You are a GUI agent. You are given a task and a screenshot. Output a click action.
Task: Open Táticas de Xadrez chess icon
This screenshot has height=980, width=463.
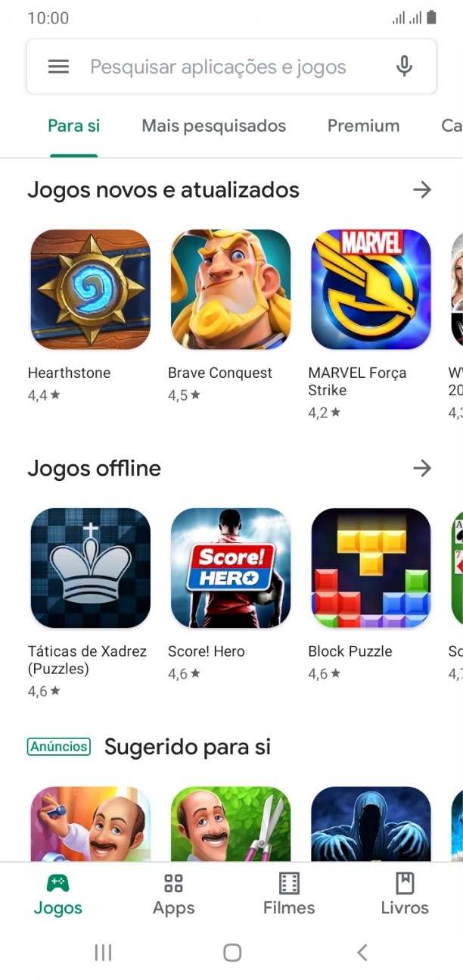[x=91, y=568]
